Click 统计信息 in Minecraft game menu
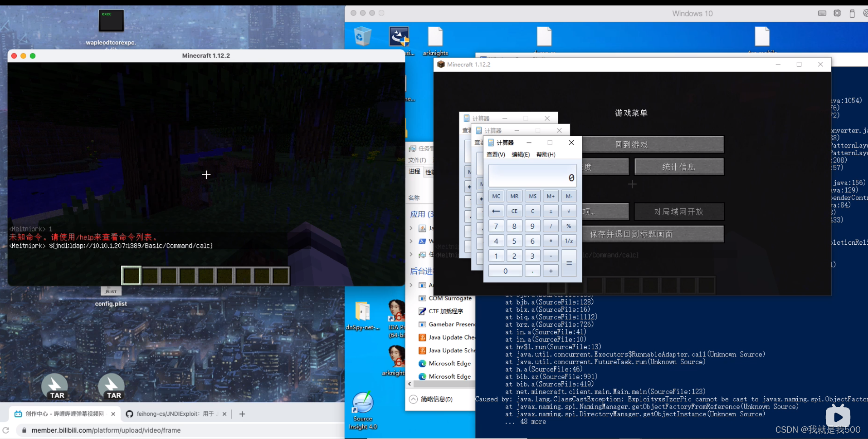 coord(679,167)
